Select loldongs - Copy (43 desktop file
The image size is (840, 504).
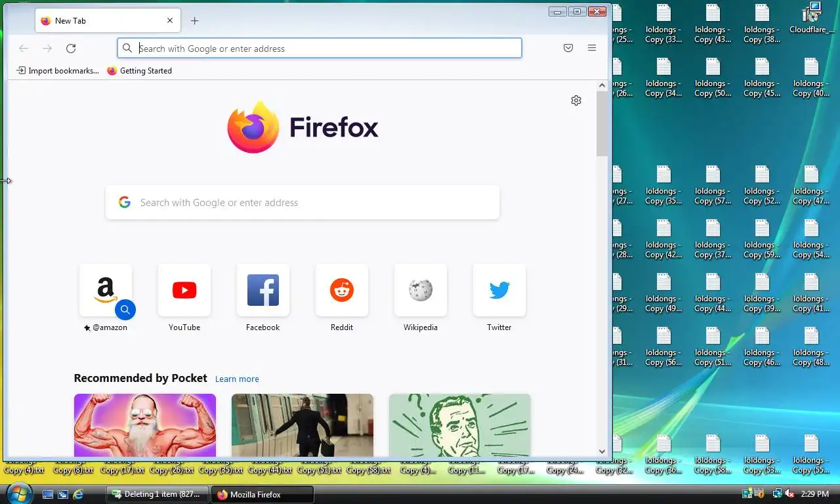pos(713,24)
